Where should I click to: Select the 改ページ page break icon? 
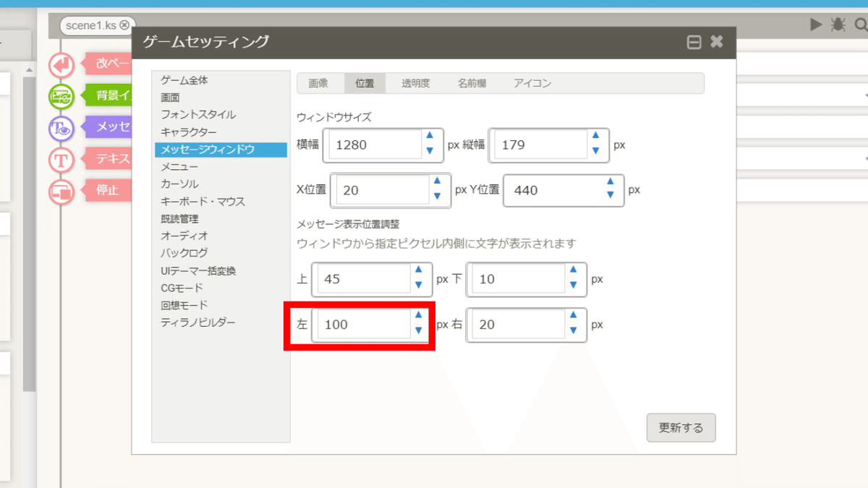tap(61, 65)
